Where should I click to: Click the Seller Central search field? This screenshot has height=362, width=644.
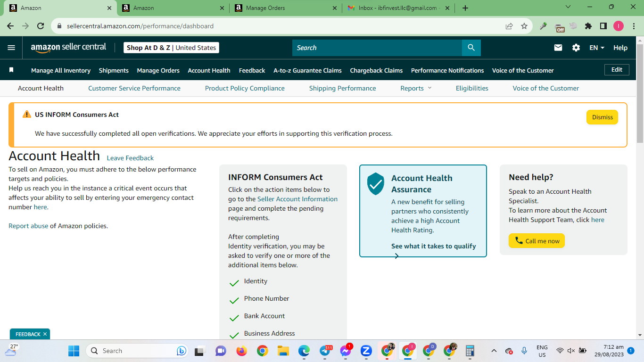[x=377, y=48]
